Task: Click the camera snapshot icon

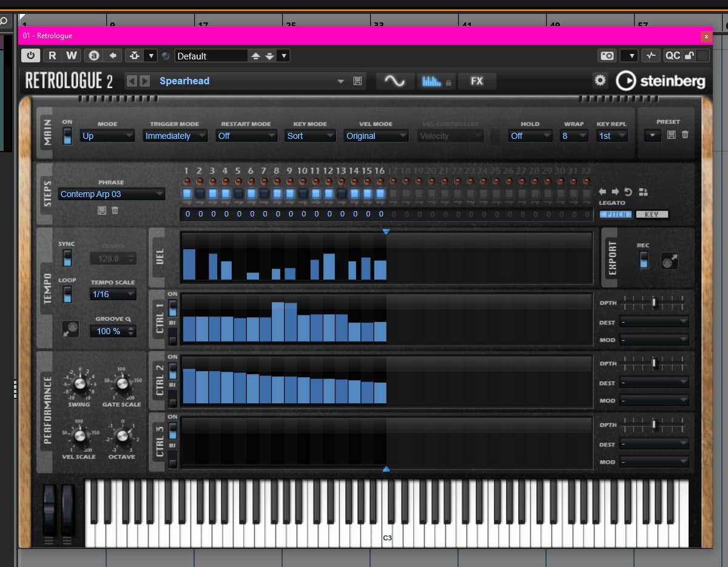Action: tap(607, 56)
